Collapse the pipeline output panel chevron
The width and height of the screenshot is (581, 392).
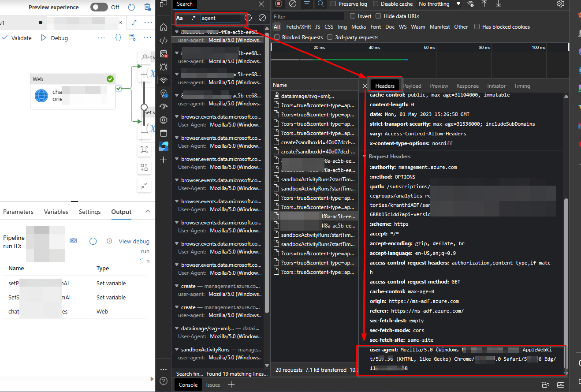[x=148, y=212]
